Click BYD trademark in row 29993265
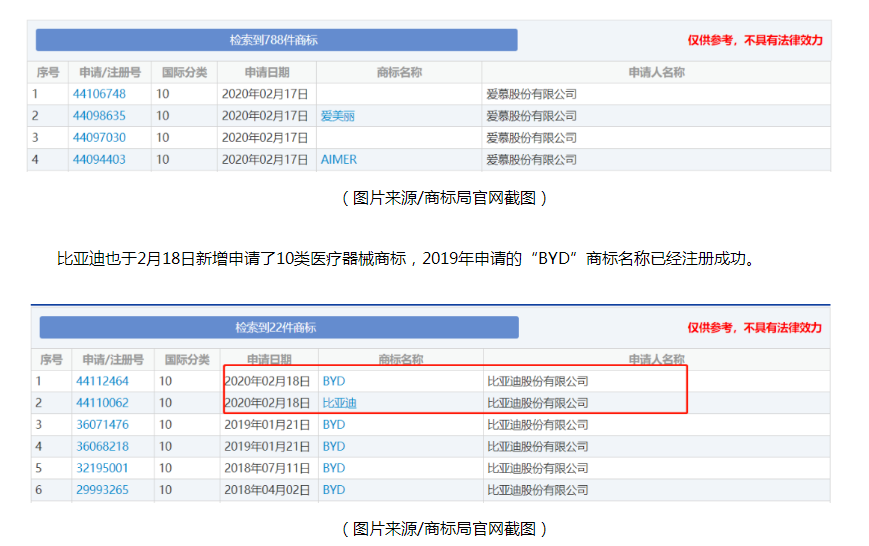Screen dimensions: 869x546 [334, 490]
